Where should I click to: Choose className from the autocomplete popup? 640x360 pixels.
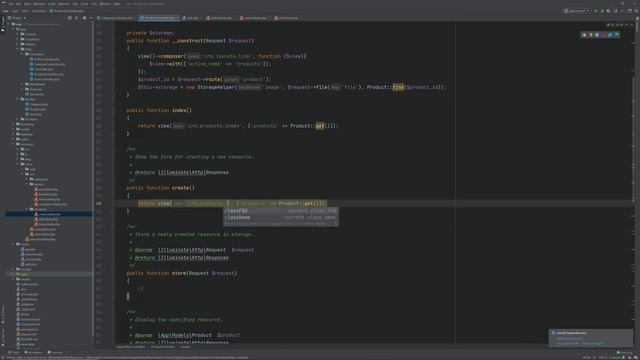(x=281, y=218)
